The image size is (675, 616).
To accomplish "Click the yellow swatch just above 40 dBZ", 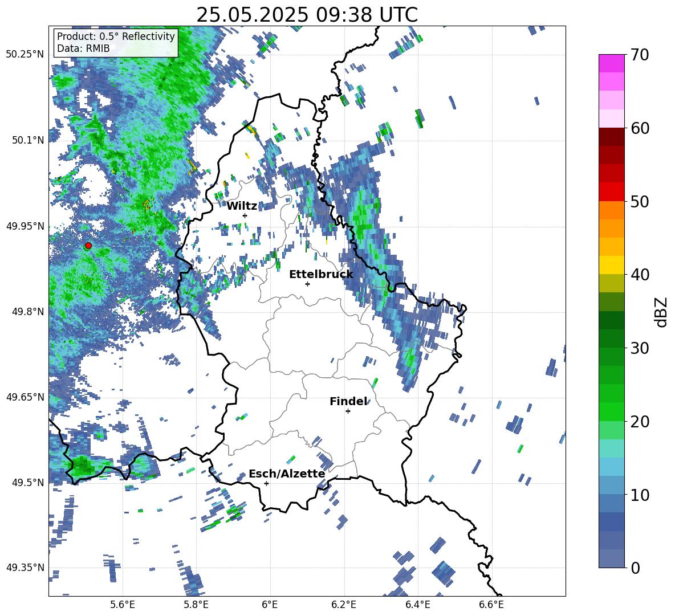I will pyautogui.click(x=611, y=265).
